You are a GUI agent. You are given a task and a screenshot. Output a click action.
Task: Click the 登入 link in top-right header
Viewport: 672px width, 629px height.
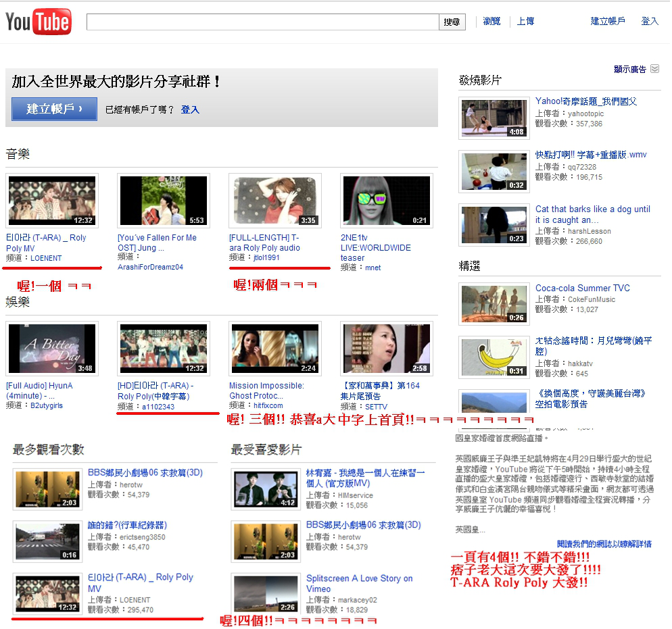tap(650, 22)
